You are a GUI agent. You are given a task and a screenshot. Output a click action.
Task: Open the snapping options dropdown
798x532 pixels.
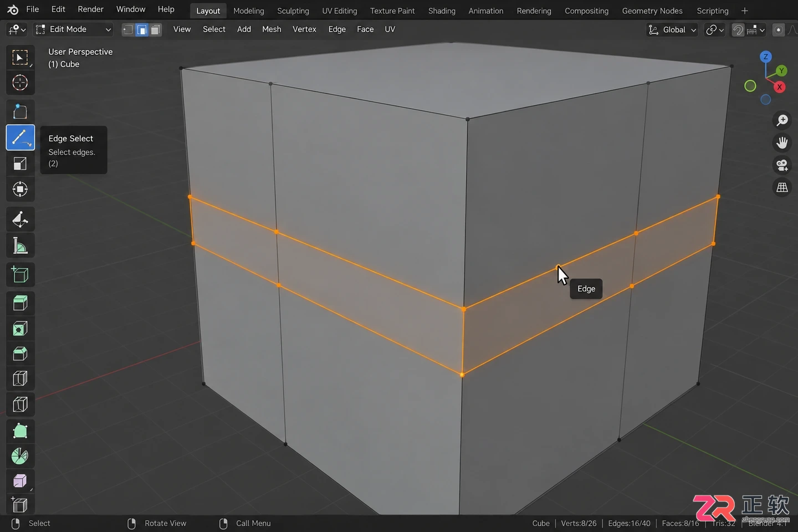coord(756,30)
